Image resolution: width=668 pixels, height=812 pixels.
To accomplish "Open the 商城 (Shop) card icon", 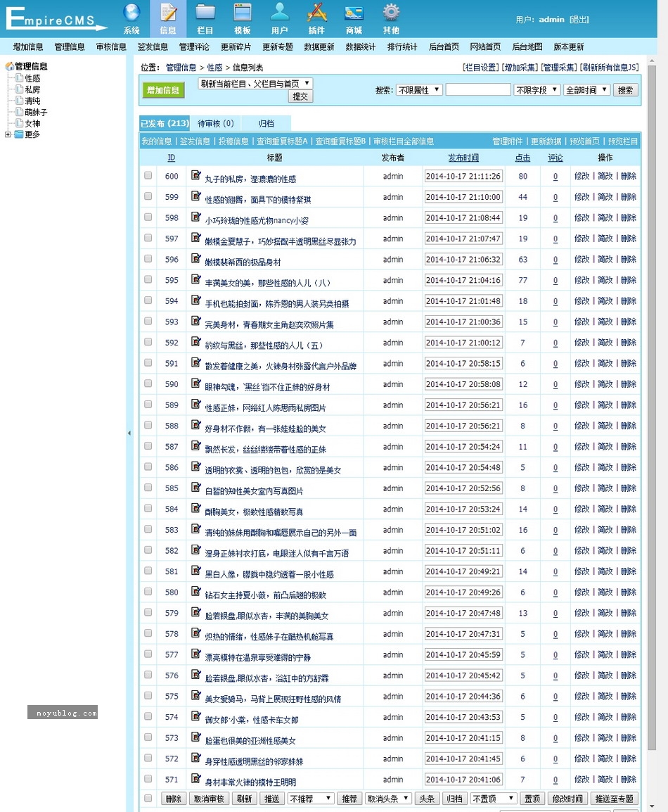I will (x=354, y=13).
